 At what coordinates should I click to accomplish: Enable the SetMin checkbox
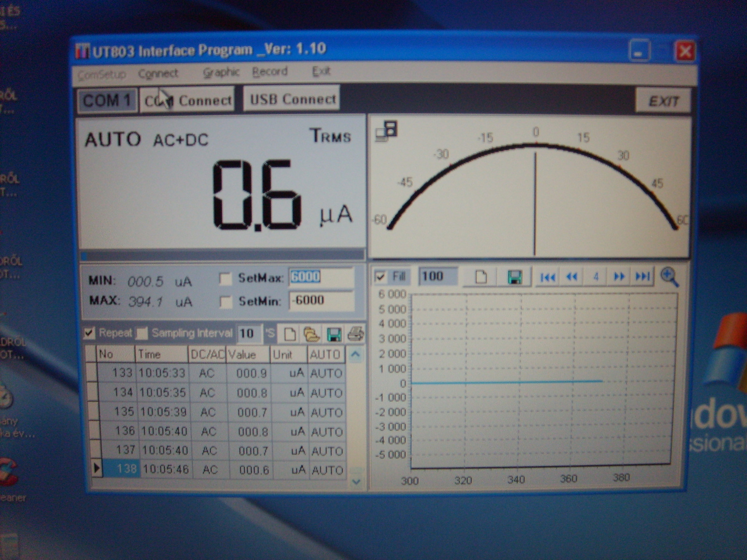point(226,302)
